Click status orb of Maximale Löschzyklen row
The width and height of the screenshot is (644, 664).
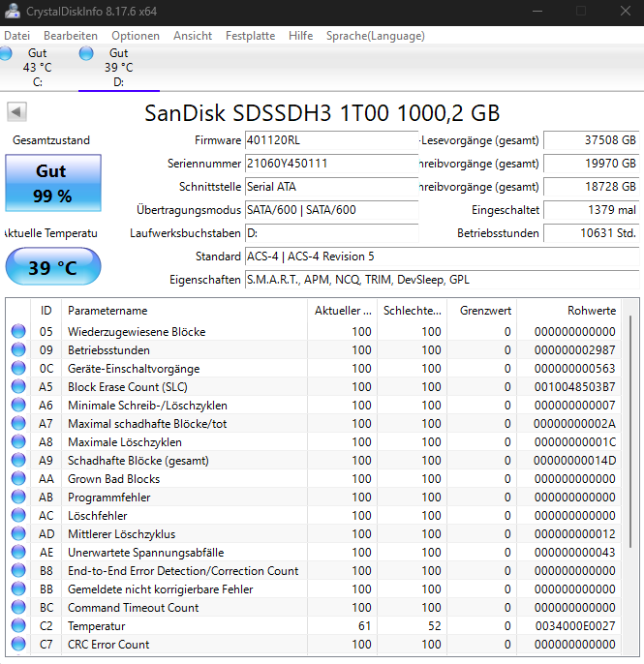[18, 441]
